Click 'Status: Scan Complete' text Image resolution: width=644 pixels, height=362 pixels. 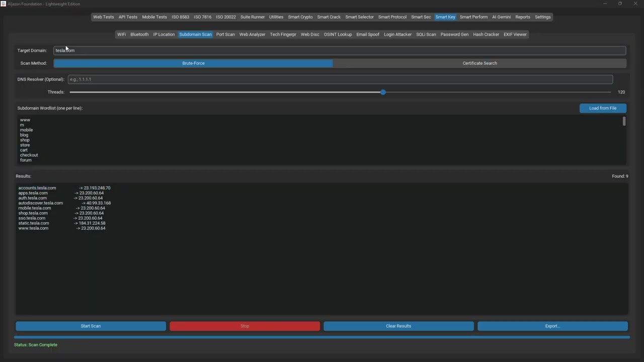pyautogui.click(x=36, y=345)
